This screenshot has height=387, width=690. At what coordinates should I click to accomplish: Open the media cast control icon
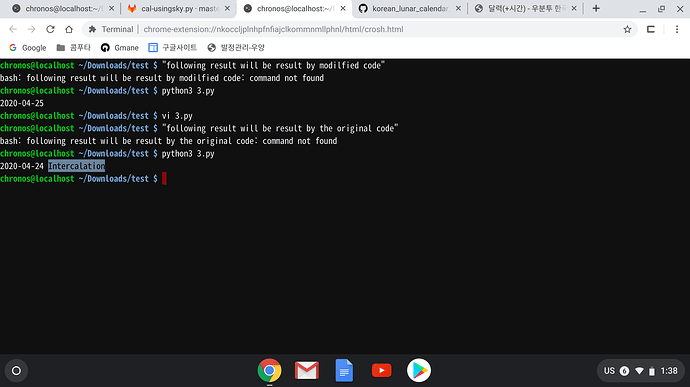[651, 29]
